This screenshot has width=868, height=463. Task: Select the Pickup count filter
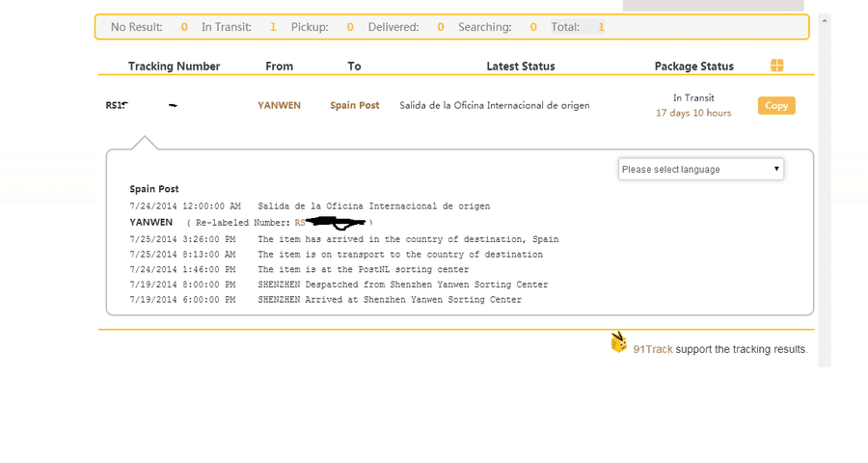pos(322,27)
